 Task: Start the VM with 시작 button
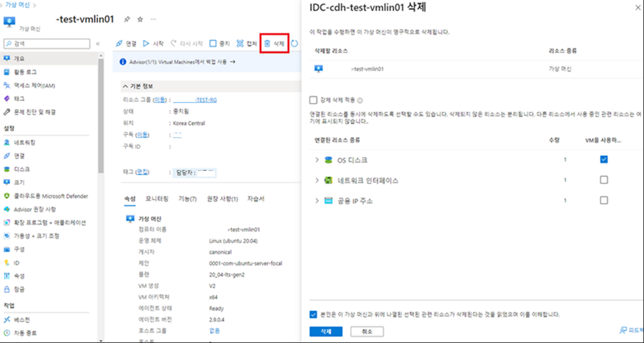coord(153,44)
